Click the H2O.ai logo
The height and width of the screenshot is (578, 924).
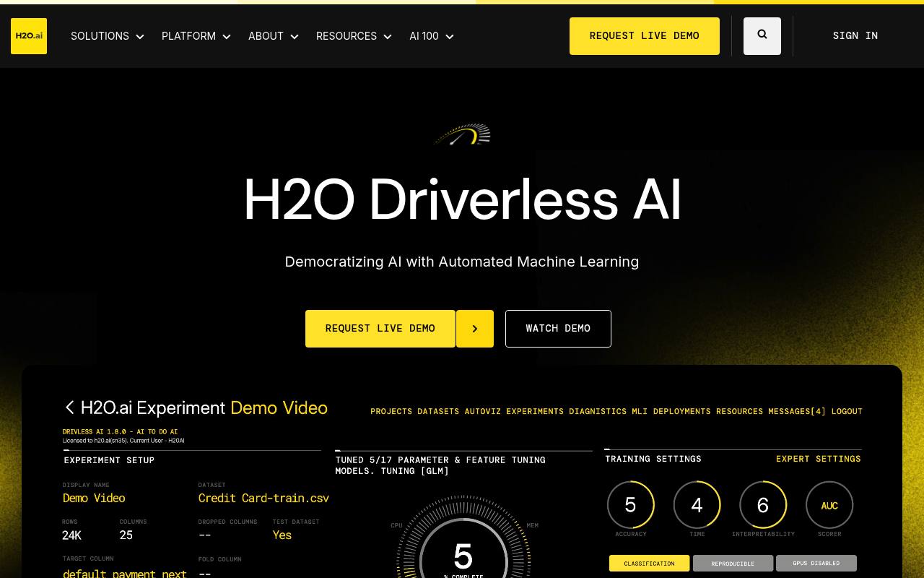coord(29,36)
